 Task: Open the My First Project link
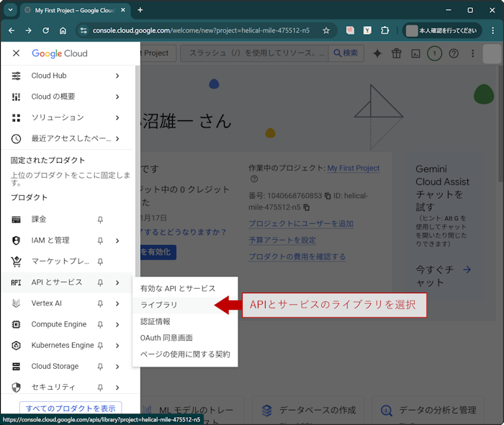(x=353, y=168)
